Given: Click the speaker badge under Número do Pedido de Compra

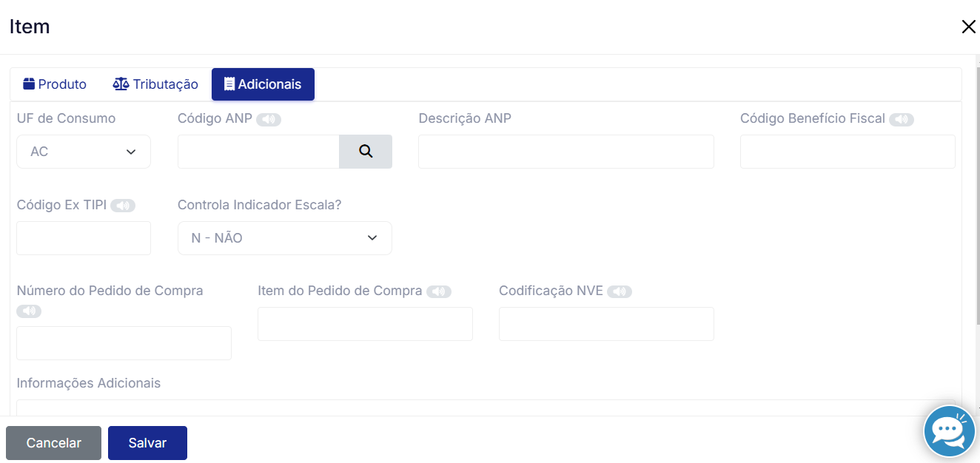Looking at the screenshot, I should (x=29, y=311).
